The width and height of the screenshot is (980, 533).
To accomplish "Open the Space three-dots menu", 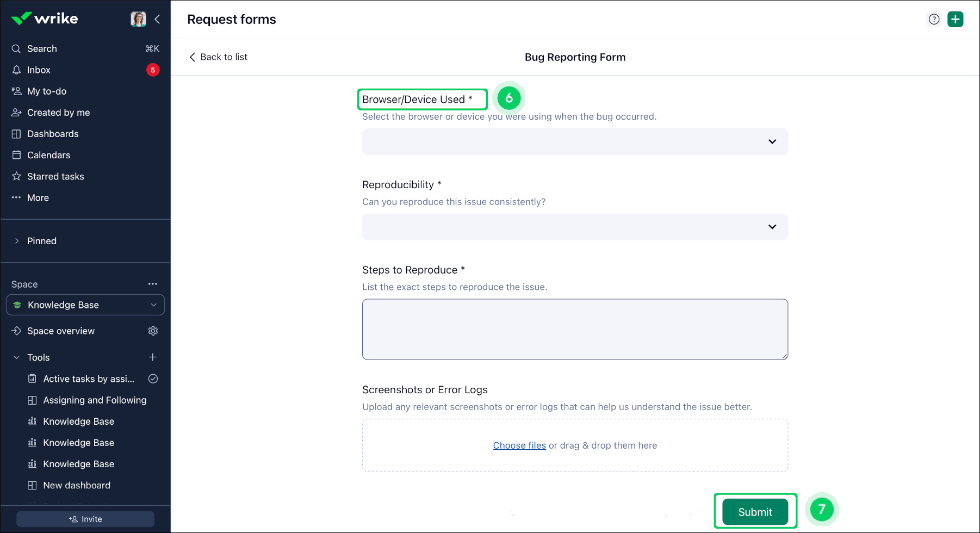I will click(153, 284).
